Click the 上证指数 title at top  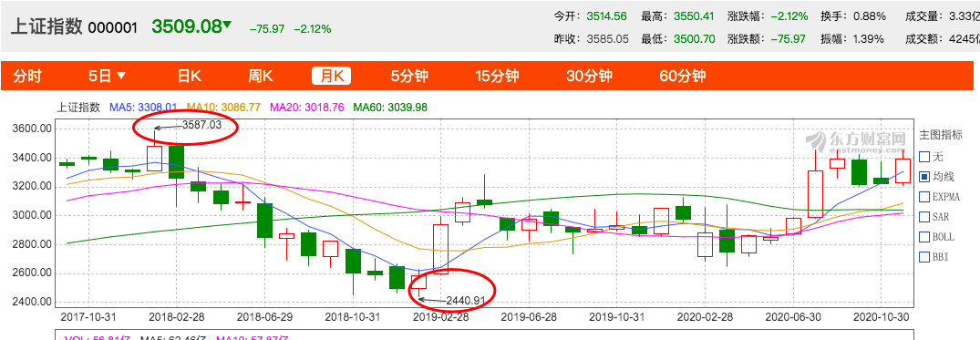(46, 26)
